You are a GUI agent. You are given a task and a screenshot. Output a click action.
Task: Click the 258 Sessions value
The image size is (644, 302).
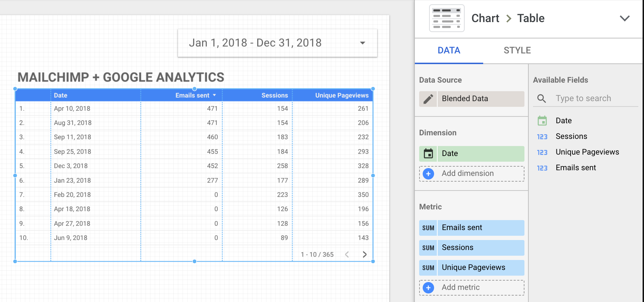283,166
